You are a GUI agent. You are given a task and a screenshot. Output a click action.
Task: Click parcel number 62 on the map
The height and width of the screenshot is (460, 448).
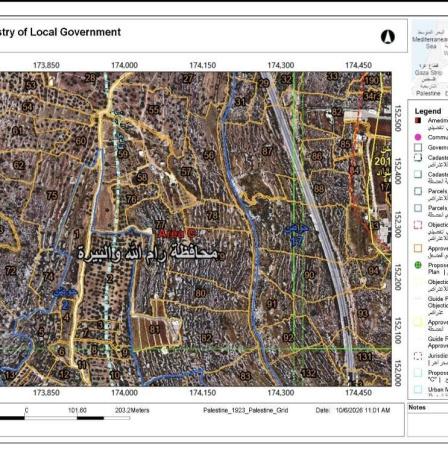(19, 165)
